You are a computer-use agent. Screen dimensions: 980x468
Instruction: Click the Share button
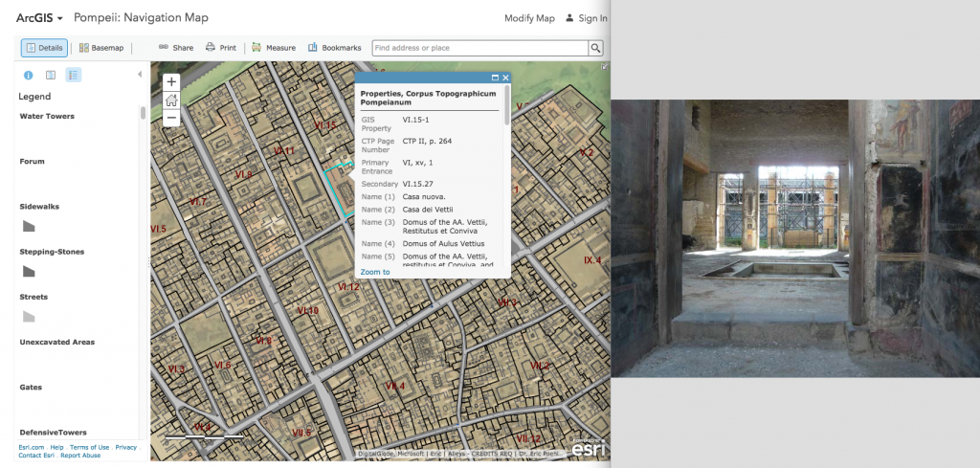click(176, 48)
